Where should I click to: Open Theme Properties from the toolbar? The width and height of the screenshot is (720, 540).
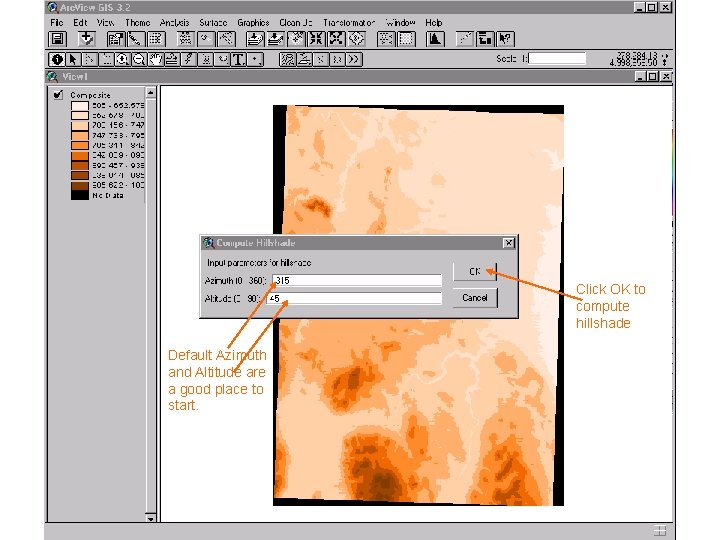pos(115,39)
